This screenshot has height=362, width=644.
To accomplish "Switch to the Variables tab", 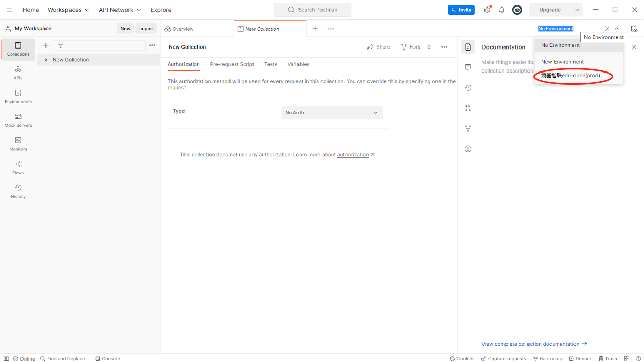I will (x=298, y=64).
